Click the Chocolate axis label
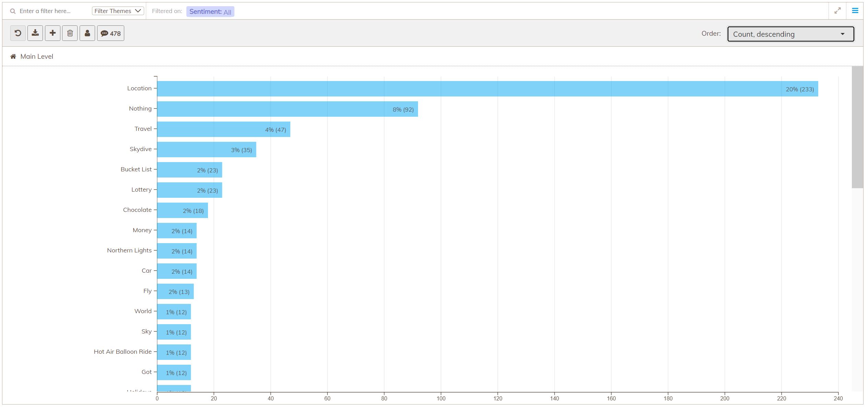Image resolution: width=868 pixels, height=409 pixels. (137, 210)
